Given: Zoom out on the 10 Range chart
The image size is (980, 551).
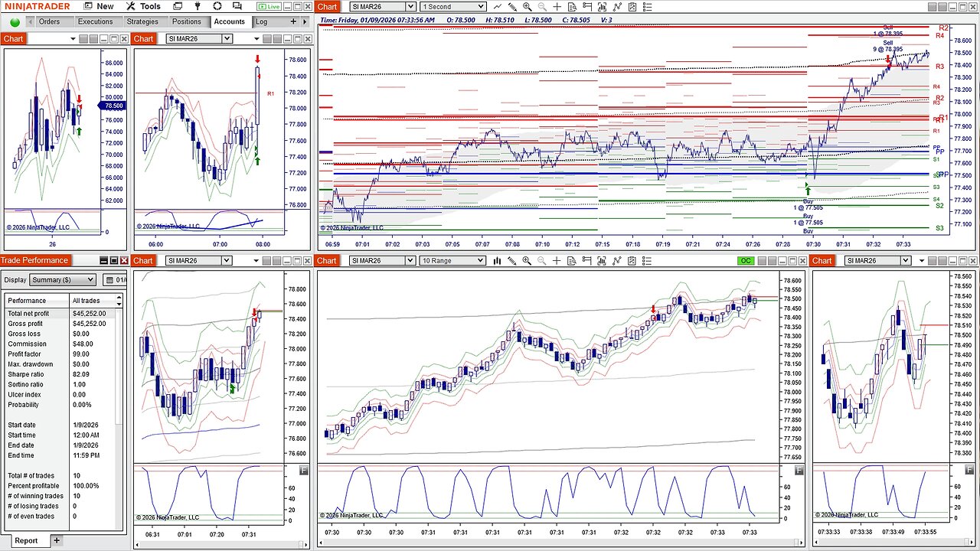Looking at the screenshot, I should coord(541,261).
